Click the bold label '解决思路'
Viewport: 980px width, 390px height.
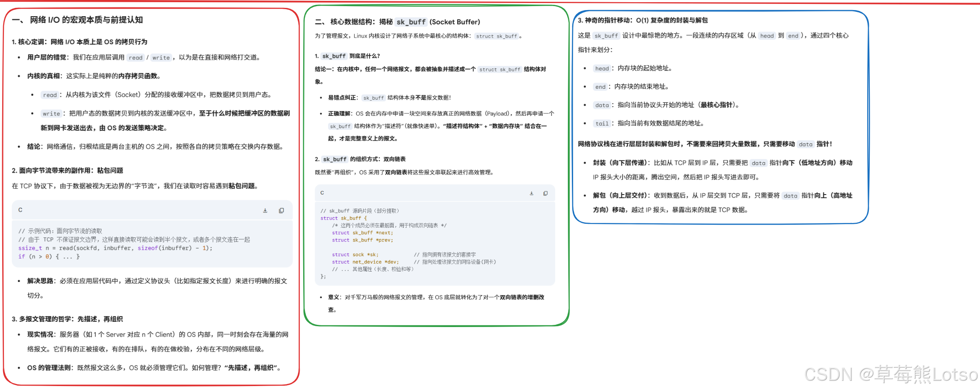click(x=40, y=281)
